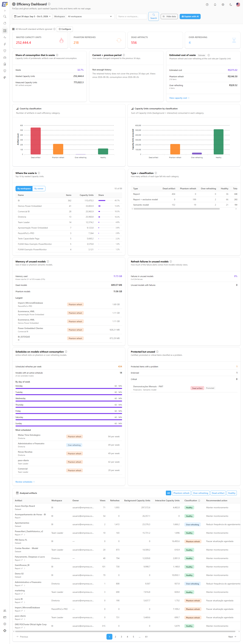Toggle Hide data button
Screen dimensions: 243x644
[169, 17]
